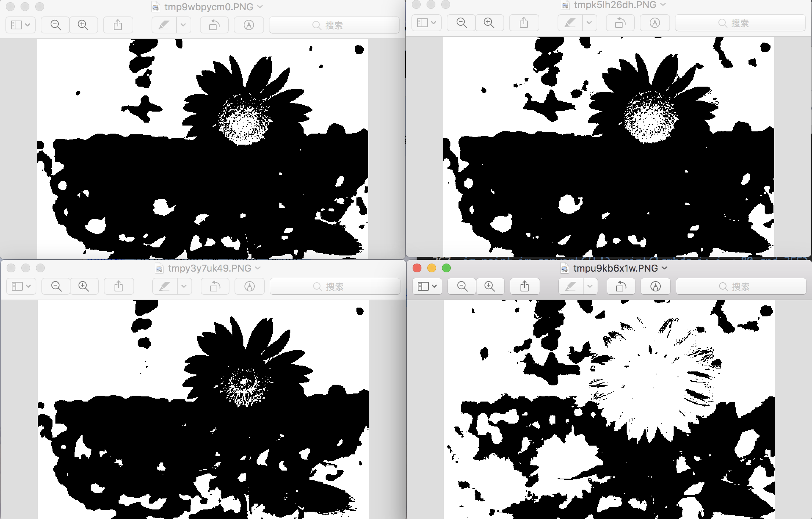The image size is (812, 519).
Task: Click Share icon in tmpu9kb6x1w.PNG window
Action: [524, 286]
